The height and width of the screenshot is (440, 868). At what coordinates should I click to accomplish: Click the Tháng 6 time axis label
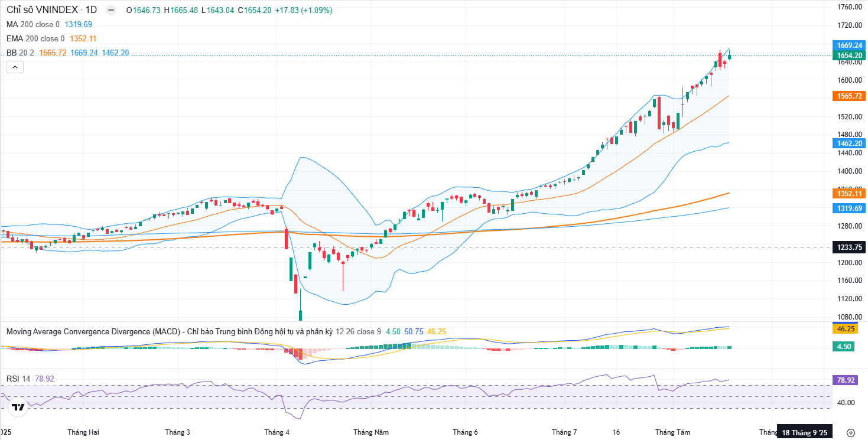(x=465, y=432)
